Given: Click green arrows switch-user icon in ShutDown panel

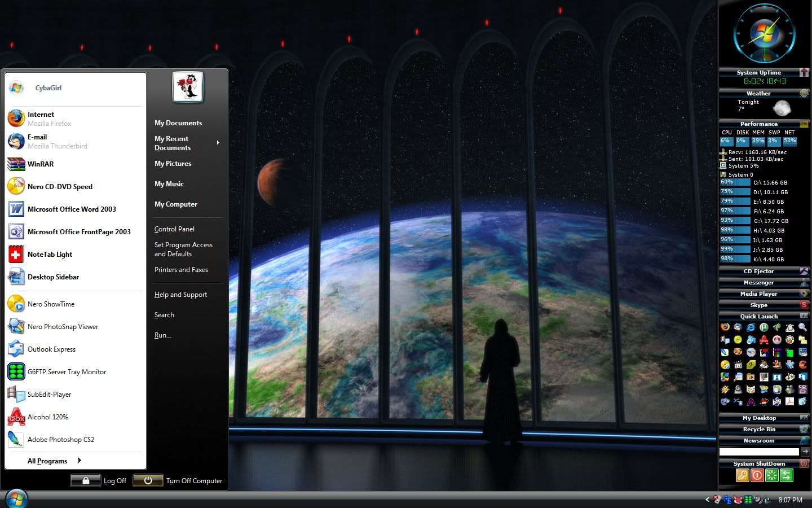Looking at the screenshot, I should tap(786, 475).
